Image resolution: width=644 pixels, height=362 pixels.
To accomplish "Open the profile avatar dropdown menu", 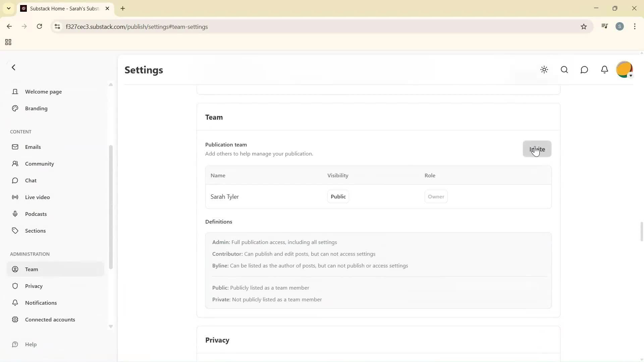I will click(x=625, y=70).
